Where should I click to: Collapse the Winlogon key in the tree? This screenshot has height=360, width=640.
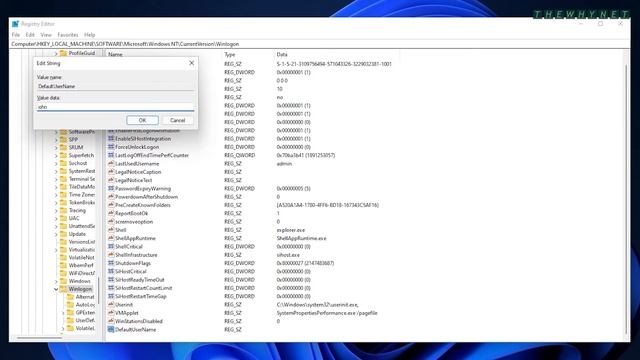click(56, 289)
